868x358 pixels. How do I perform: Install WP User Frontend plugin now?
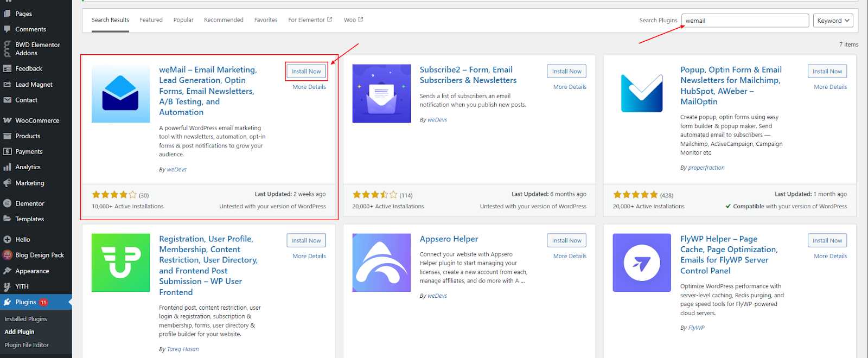[x=307, y=241]
